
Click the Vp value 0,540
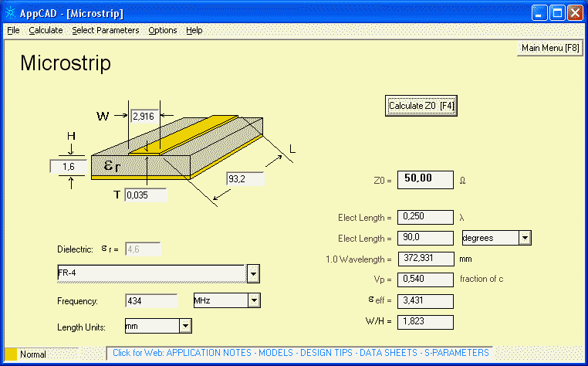point(425,280)
